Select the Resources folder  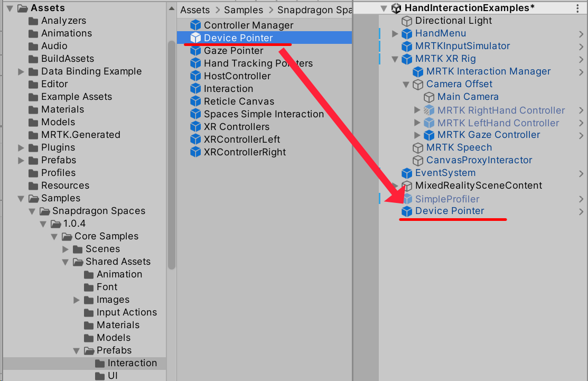66,185
